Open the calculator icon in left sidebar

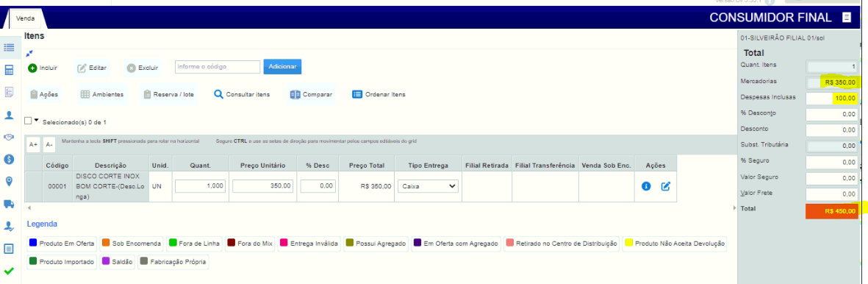point(9,70)
